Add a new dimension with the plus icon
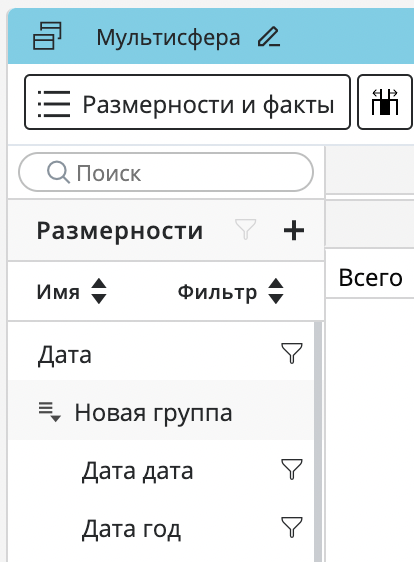Screen dimensions: 414x562 pyautogui.click(x=294, y=230)
